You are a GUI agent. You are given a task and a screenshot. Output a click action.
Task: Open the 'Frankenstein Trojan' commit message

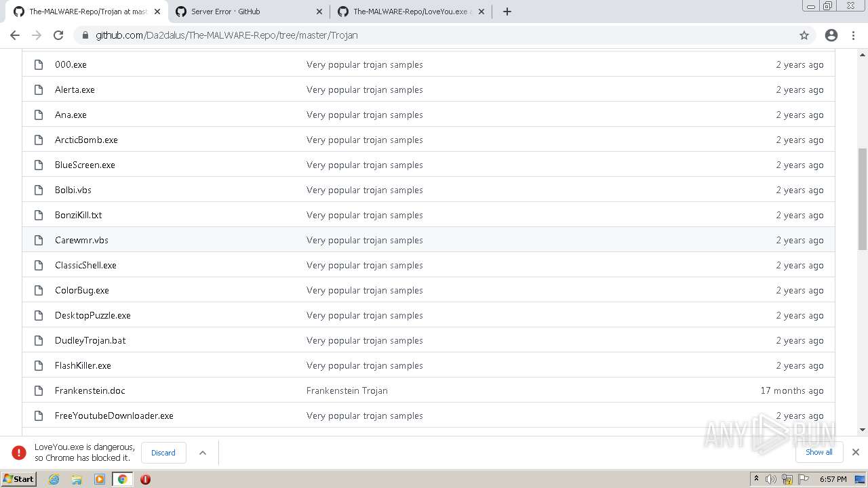pos(347,390)
